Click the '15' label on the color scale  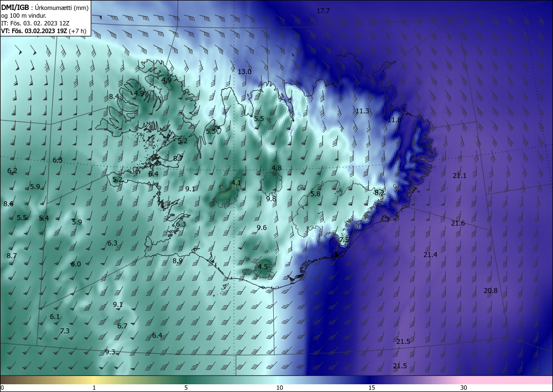click(372, 388)
